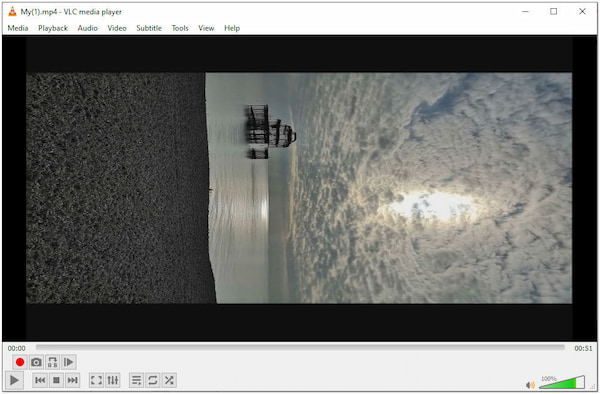The image size is (600, 394).
Task: Toggle loop repeat mode
Action: pos(153,380)
